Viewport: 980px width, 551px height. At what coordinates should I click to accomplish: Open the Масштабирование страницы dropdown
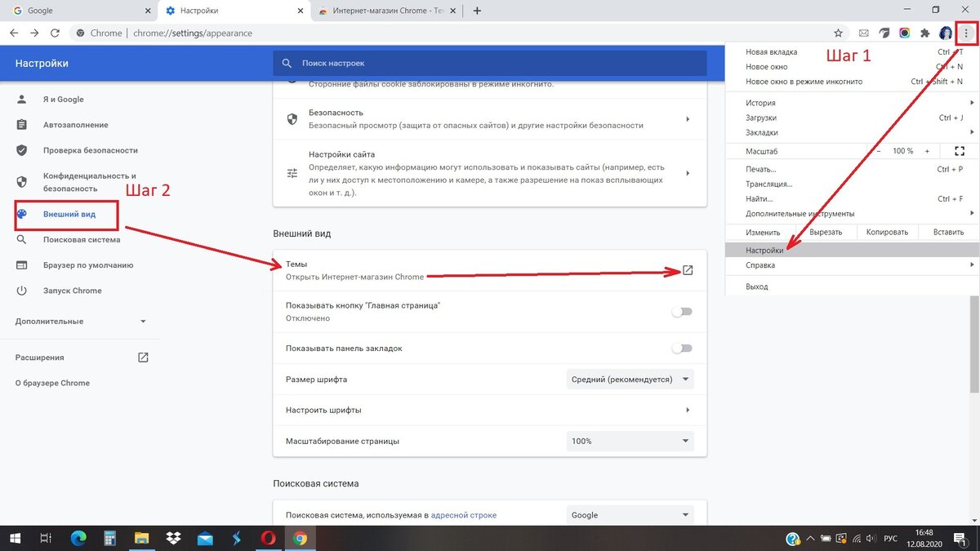(629, 441)
